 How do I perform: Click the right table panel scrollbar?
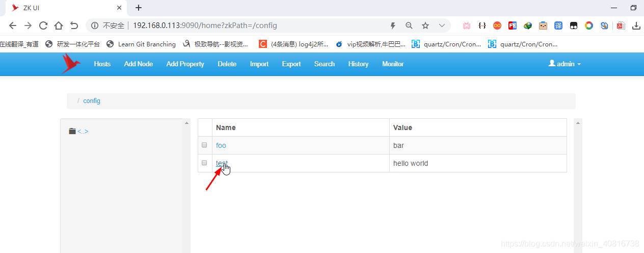[578, 186]
